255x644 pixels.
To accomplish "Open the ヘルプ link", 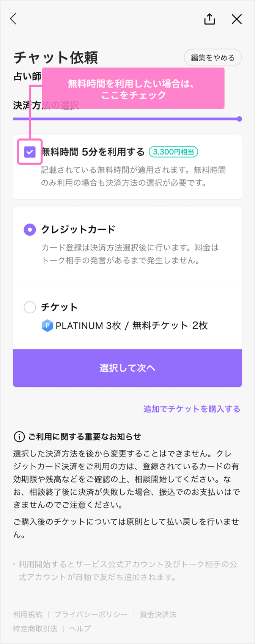I will 80,629.
